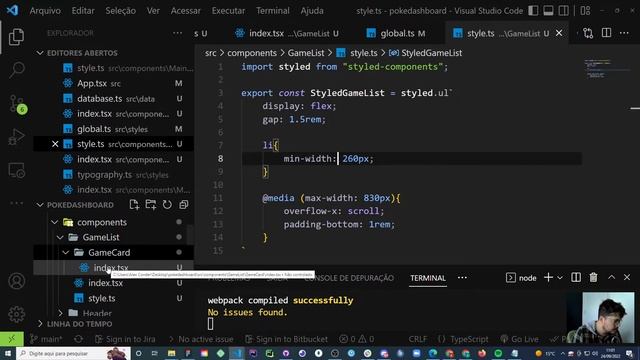
Task: Switch to the index.tsx GameList tab
Action: (287, 33)
